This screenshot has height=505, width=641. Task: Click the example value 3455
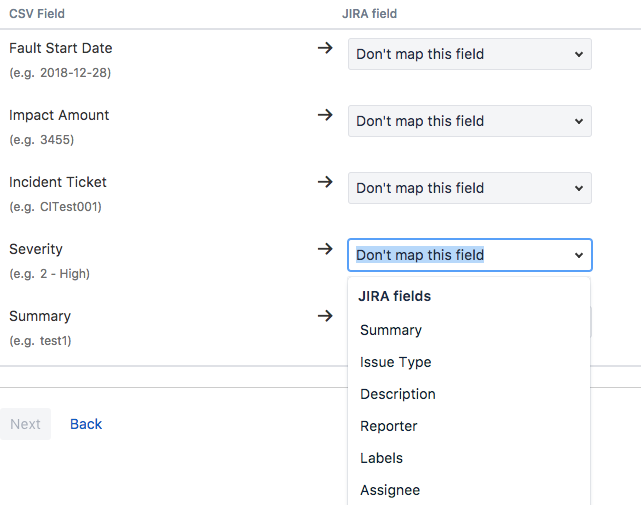(x=56, y=140)
